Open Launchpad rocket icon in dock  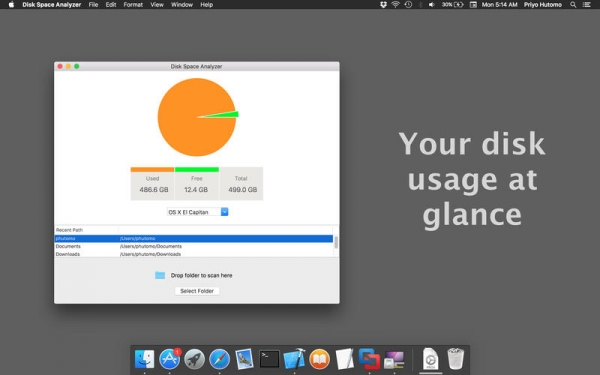[x=194, y=359]
